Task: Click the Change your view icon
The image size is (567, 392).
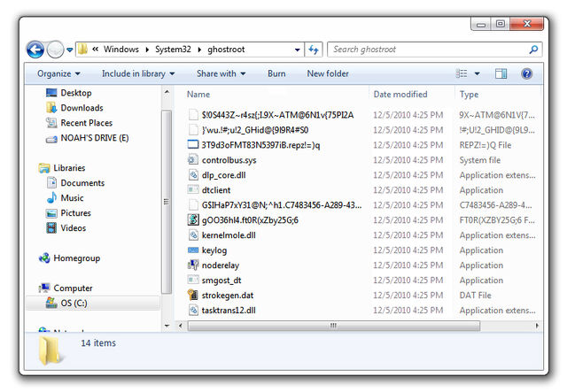Action: (x=462, y=73)
